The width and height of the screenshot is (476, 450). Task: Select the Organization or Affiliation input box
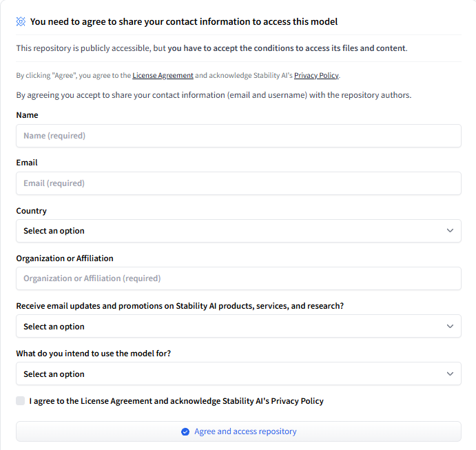(238, 278)
